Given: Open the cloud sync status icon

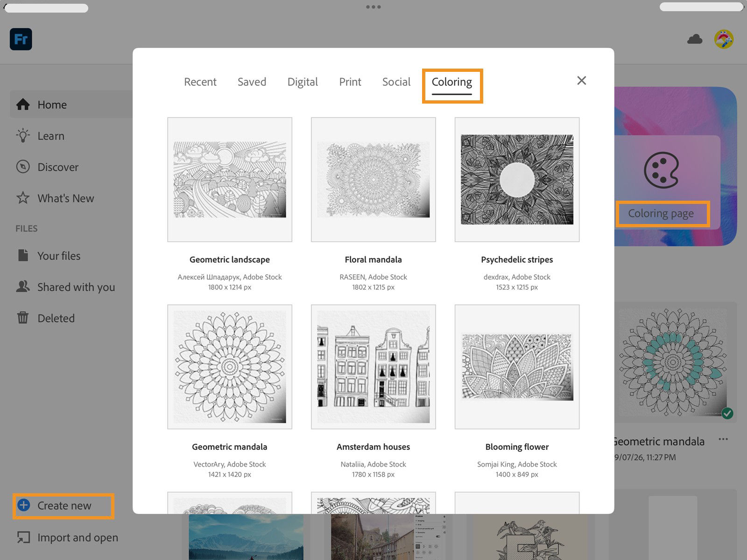Looking at the screenshot, I should pos(695,39).
